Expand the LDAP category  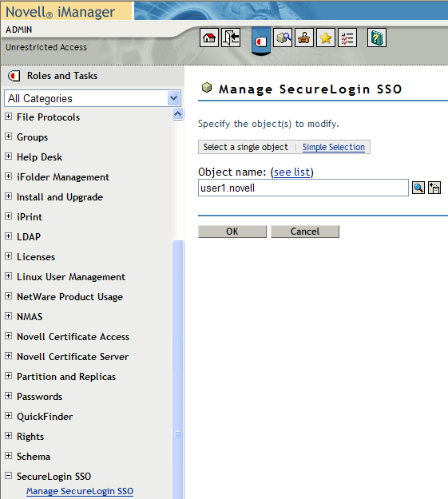(x=9, y=236)
